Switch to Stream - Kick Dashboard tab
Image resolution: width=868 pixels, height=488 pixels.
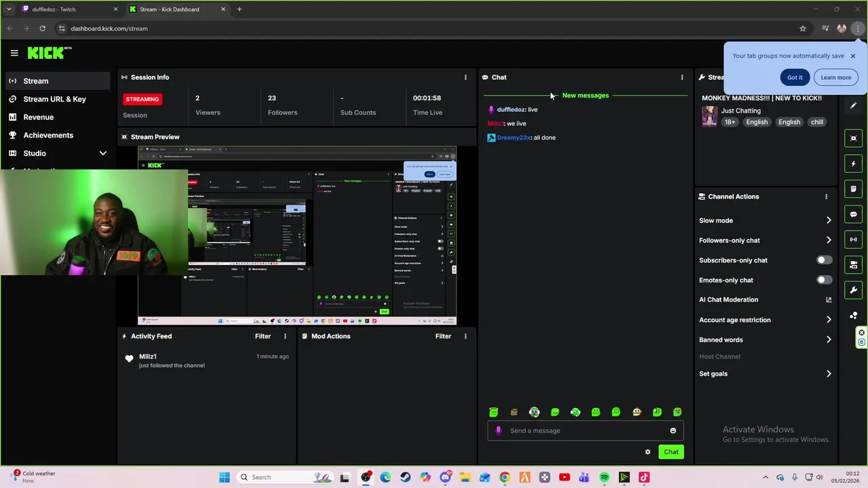tap(176, 9)
